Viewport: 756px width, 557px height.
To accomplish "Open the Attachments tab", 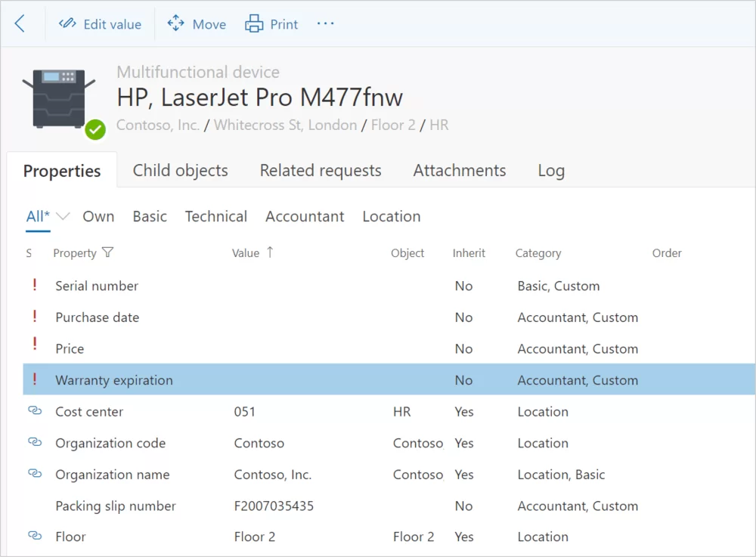I will [459, 171].
